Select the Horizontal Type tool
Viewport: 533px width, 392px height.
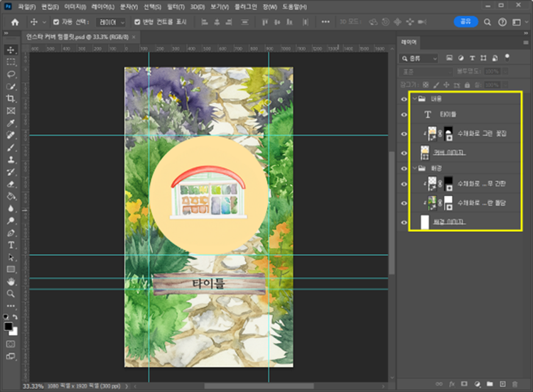coord(11,244)
